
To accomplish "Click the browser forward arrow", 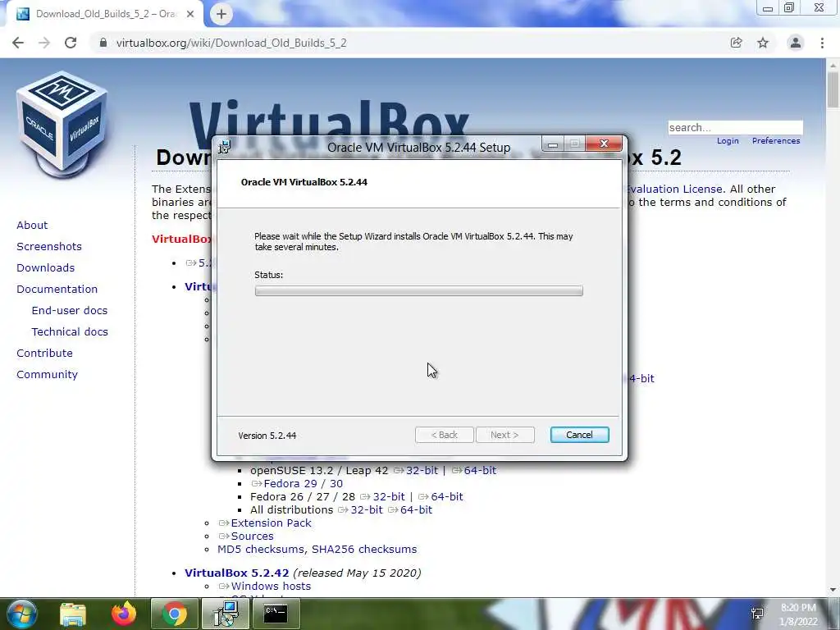I will 44,43.
